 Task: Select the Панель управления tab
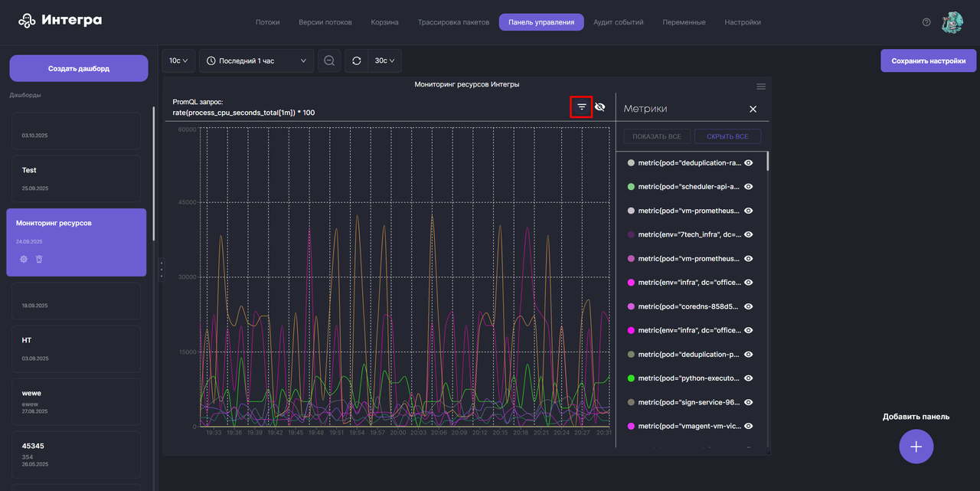point(541,22)
